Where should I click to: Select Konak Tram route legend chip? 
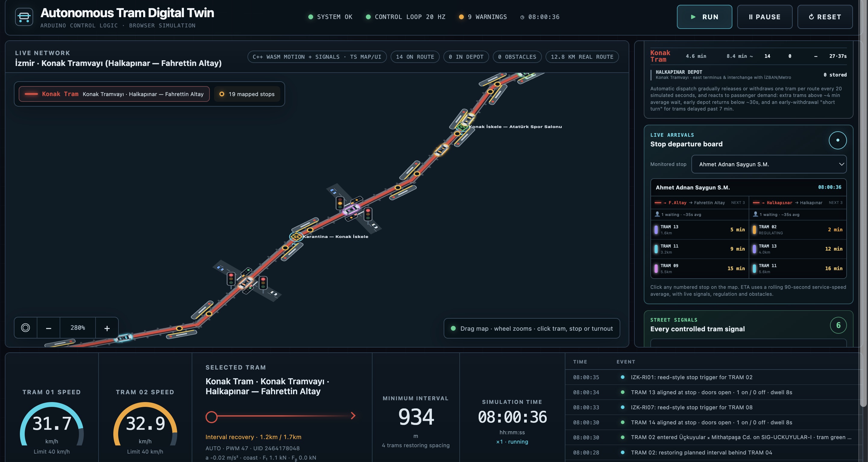click(x=114, y=94)
